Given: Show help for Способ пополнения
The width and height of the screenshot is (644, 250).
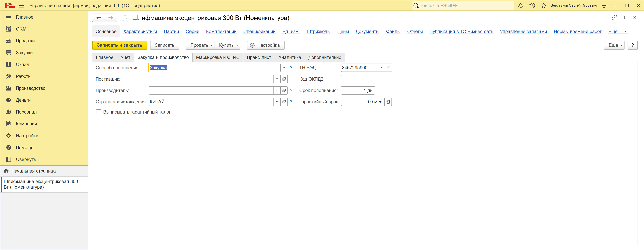Looking at the screenshot, I should tap(291, 68).
